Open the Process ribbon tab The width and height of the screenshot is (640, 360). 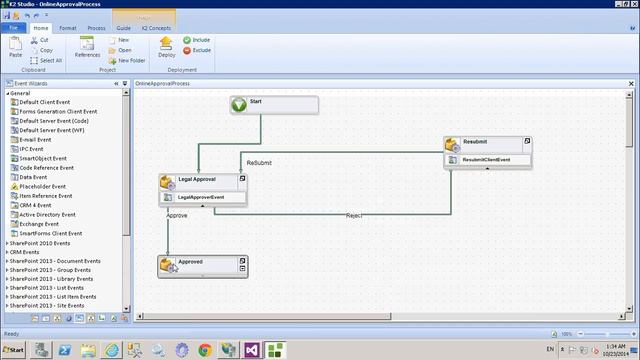(x=96, y=28)
